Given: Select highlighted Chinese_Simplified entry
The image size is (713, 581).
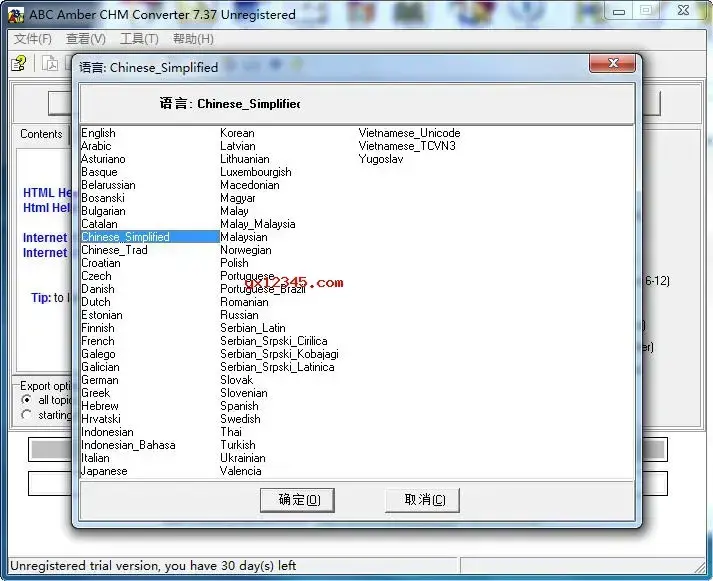Looking at the screenshot, I should coord(150,237).
